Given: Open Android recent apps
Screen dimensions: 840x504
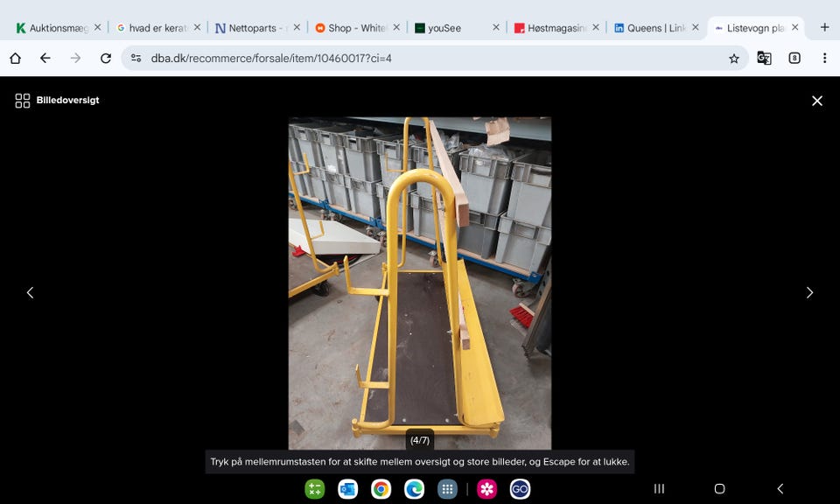Looking at the screenshot, I should [x=659, y=488].
